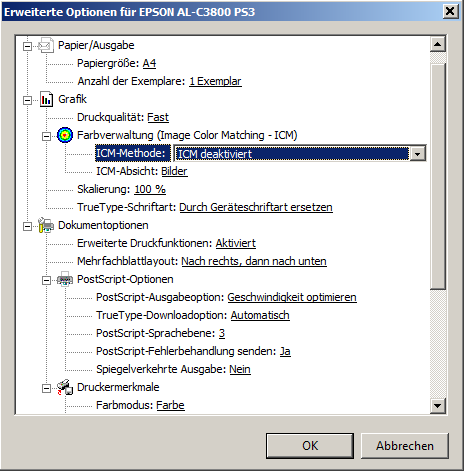
Task: Select the Skalierung 100 % value
Action: [150, 189]
